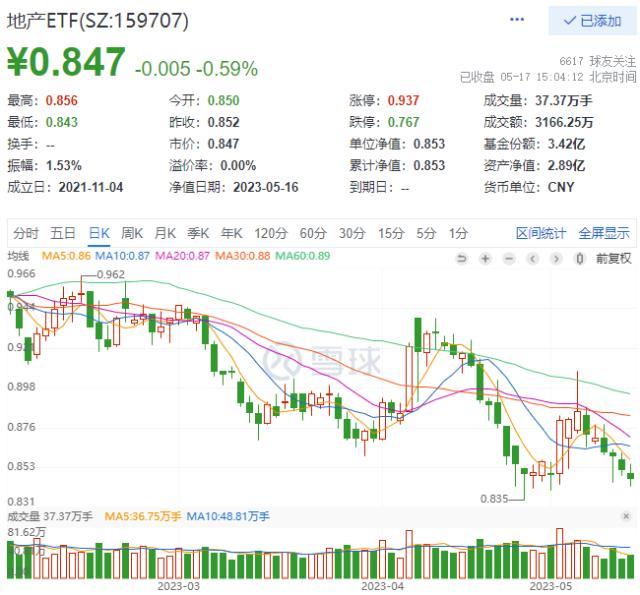Viewport: 640px width, 595px height.
Task: Click the 今开 value 0.850
Action: [223, 100]
